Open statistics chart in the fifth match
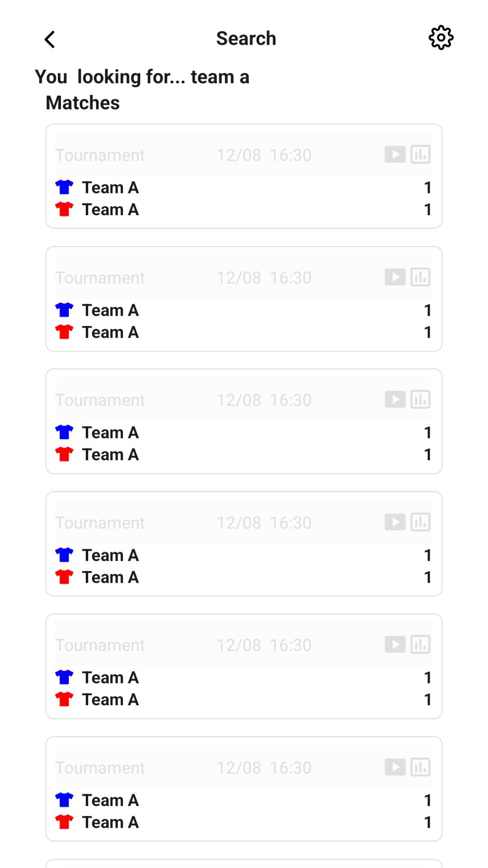Viewport: 488px width, 868px height. (420, 645)
